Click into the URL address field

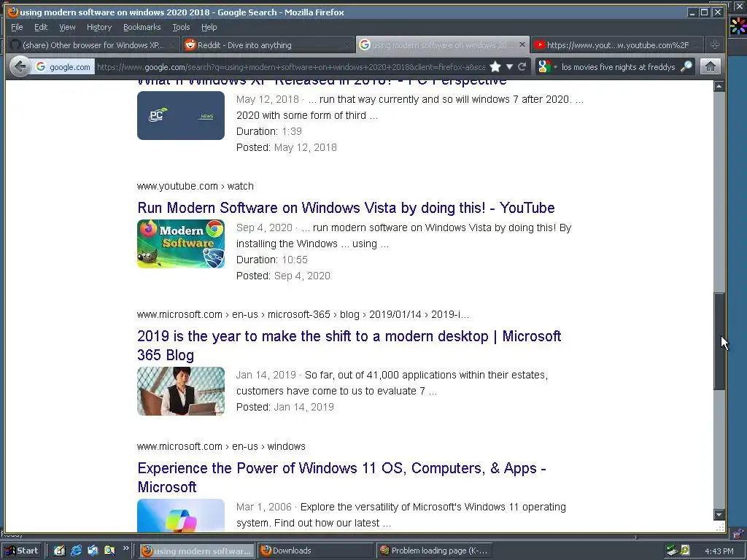click(x=290, y=67)
